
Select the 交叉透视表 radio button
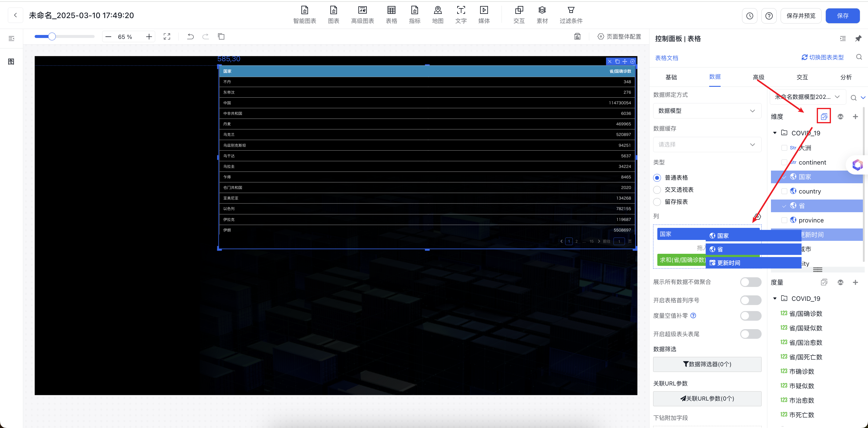(657, 190)
